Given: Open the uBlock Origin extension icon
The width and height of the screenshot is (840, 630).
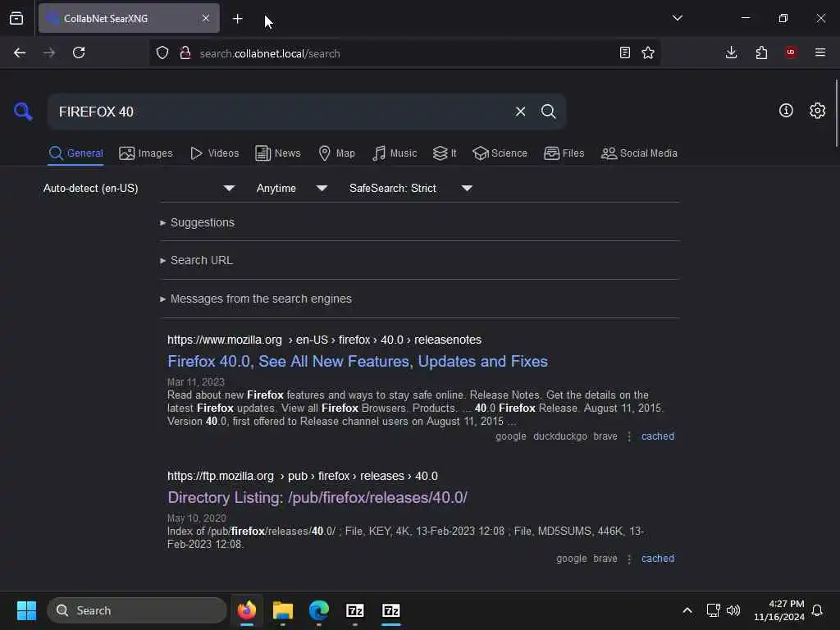Looking at the screenshot, I should click(791, 52).
